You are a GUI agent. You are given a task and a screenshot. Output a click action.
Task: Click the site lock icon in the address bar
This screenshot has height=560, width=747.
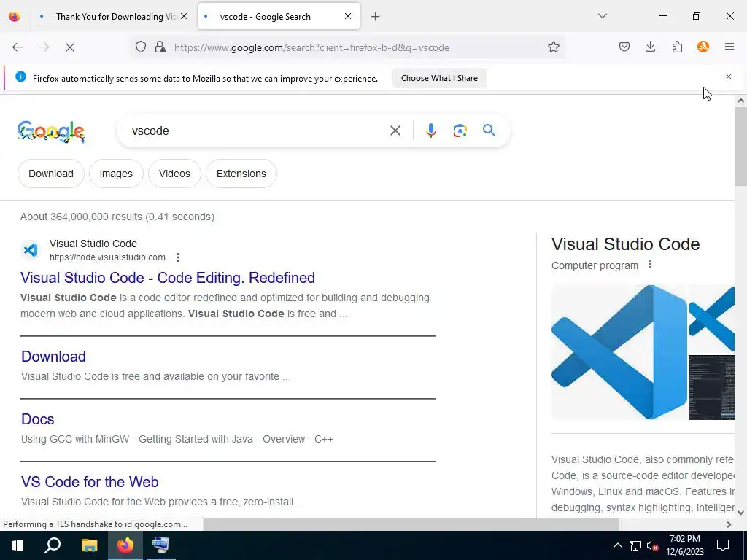click(x=160, y=47)
